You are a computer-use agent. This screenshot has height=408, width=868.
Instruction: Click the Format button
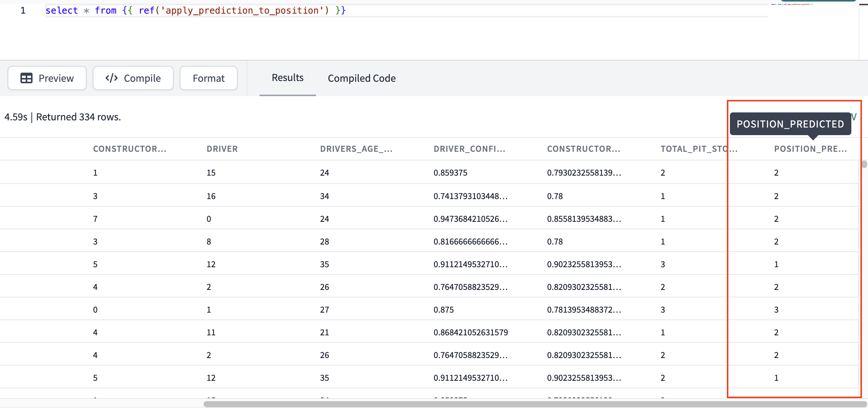208,78
